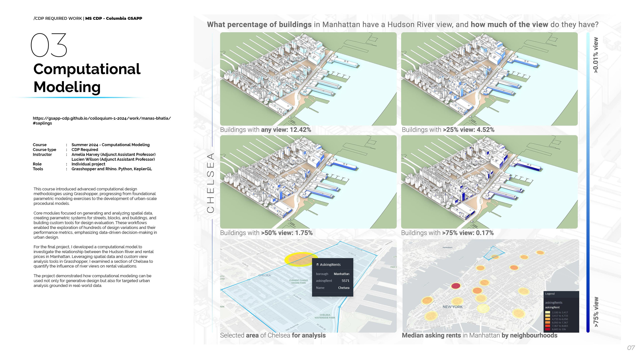The image size is (644, 362).
Task: Click the NEW YORK map label
Action: pos(452,307)
